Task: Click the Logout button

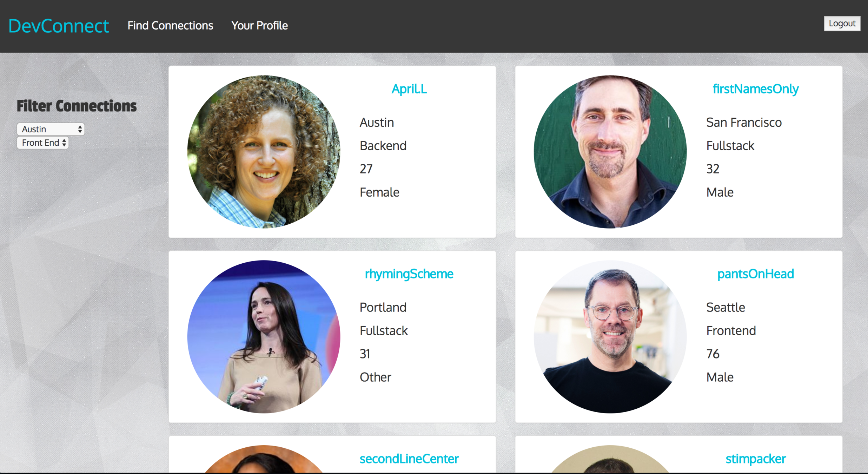Action: click(x=842, y=24)
